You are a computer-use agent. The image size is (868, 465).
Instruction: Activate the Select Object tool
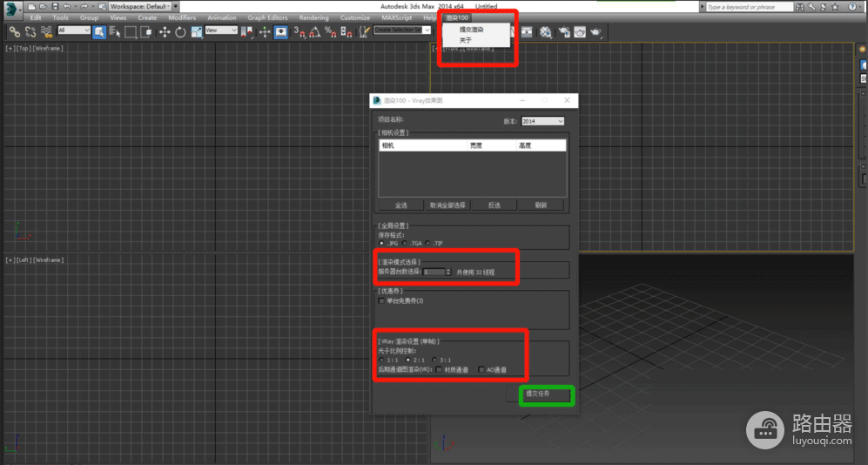[99, 32]
